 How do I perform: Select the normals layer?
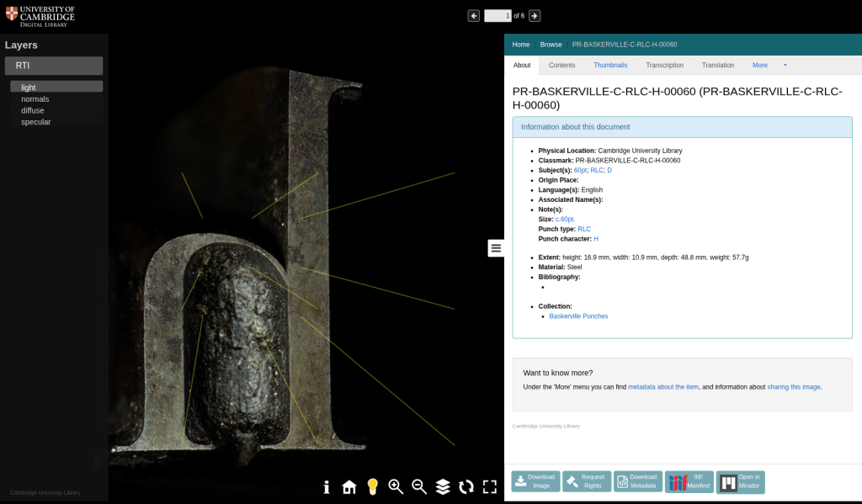pos(35,99)
